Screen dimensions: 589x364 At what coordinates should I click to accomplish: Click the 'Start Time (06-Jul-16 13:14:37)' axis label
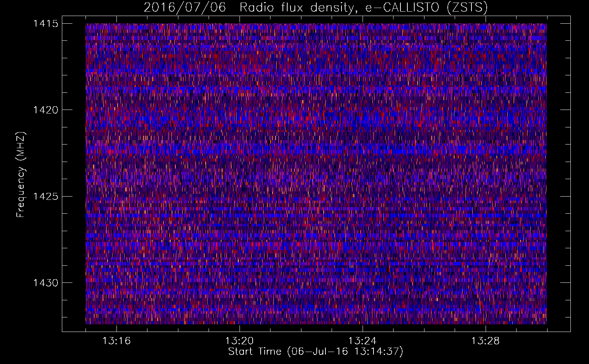pos(316,352)
